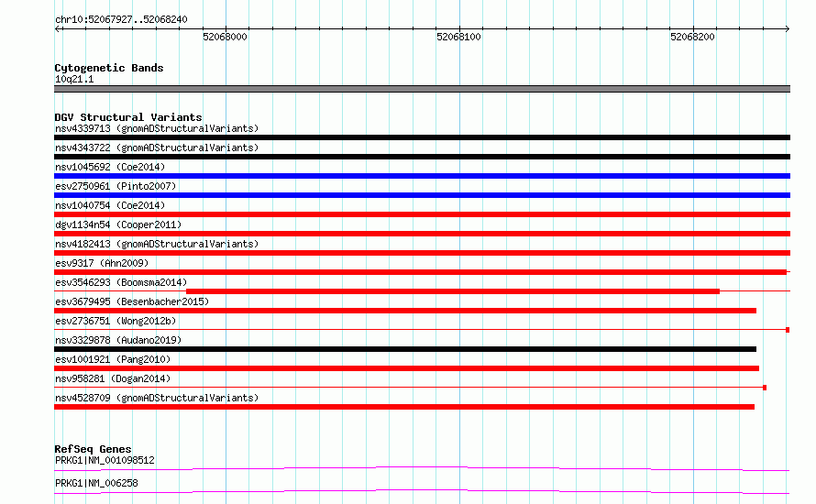Click the right arrow end of the ruler
The width and height of the screenshot is (816, 504).
click(788, 28)
